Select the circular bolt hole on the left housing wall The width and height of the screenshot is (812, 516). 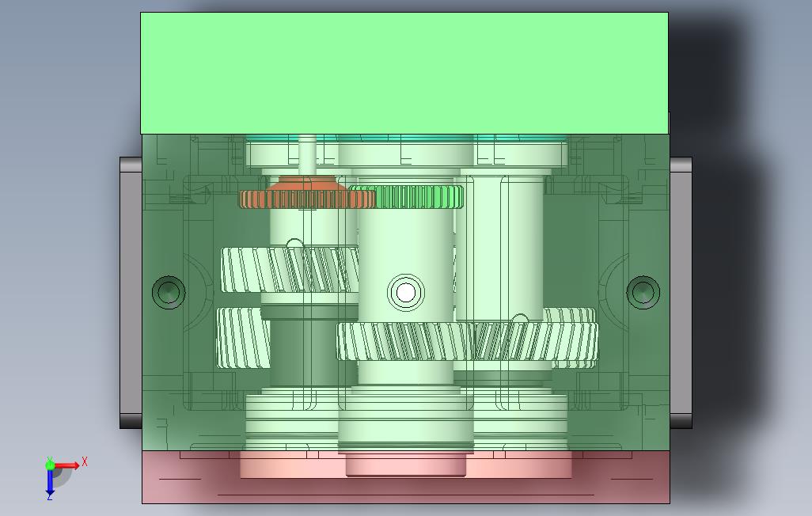click(x=169, y=292)
